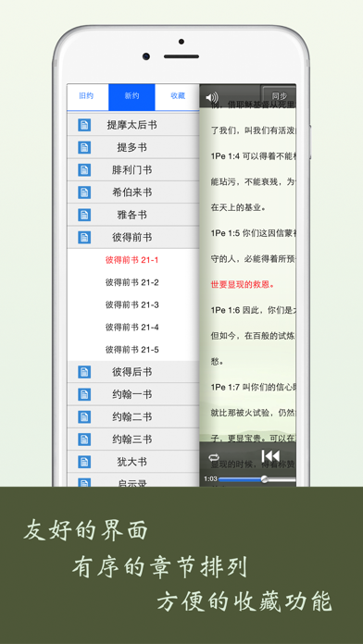Expand the 提摩太后书 book row
Screen dimensions: 363x644
133,125
